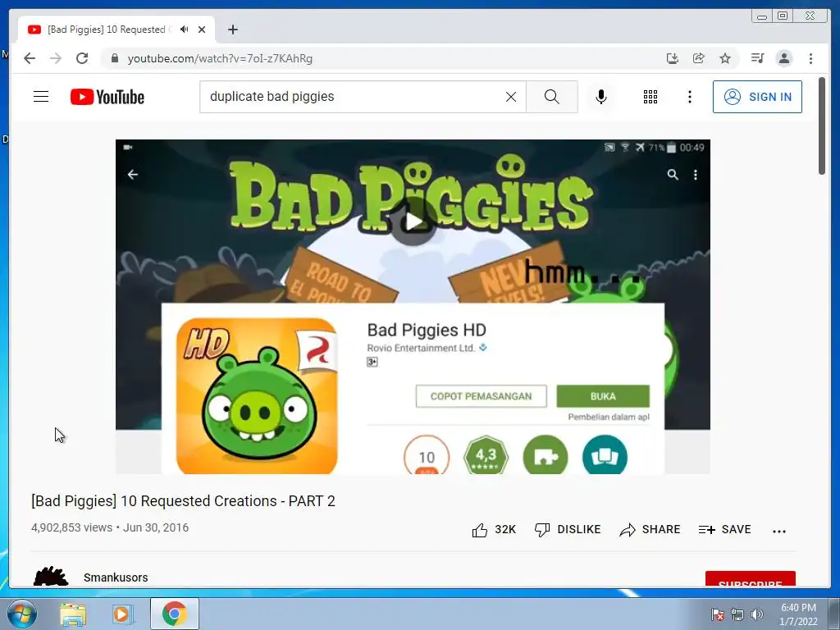Click the page vertical scrollbar thumb
Screen dimensions: 840x630
tap(822, 126)
